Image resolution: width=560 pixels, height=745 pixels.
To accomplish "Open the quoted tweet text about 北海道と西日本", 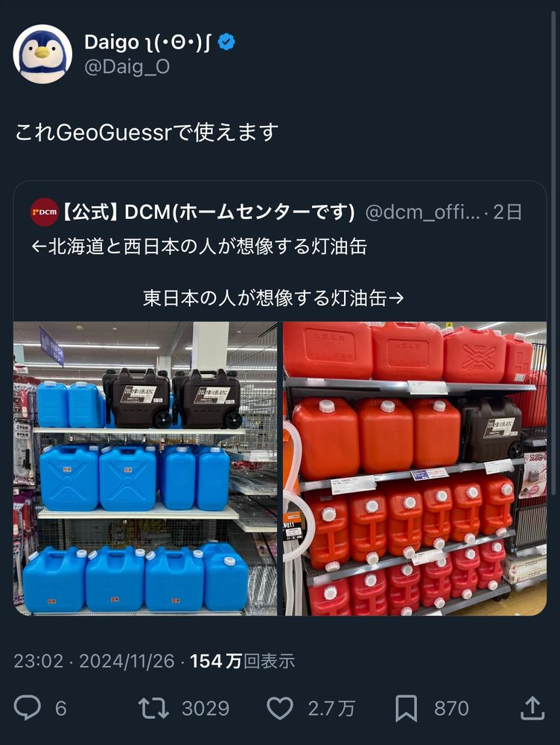I will pos(199,247).
